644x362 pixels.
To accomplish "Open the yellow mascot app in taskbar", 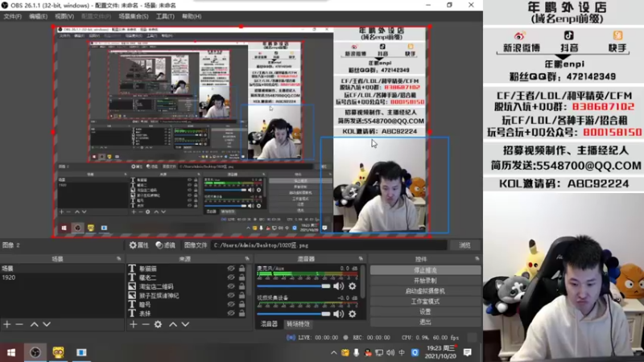I will tap(58, 352).
